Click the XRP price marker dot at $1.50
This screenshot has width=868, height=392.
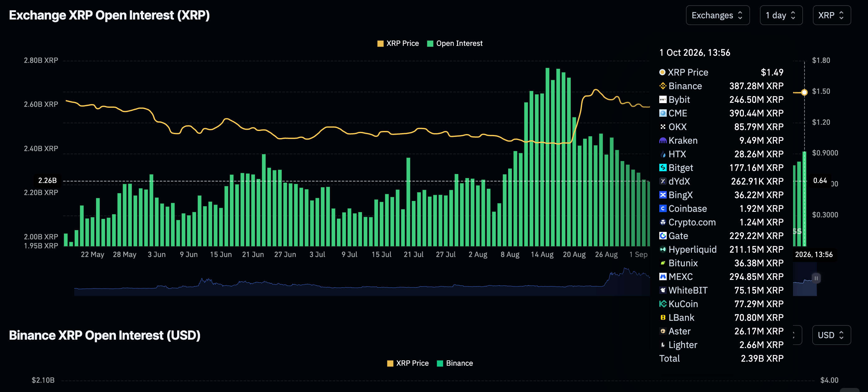pyautogui.click(x=804, y=92)
